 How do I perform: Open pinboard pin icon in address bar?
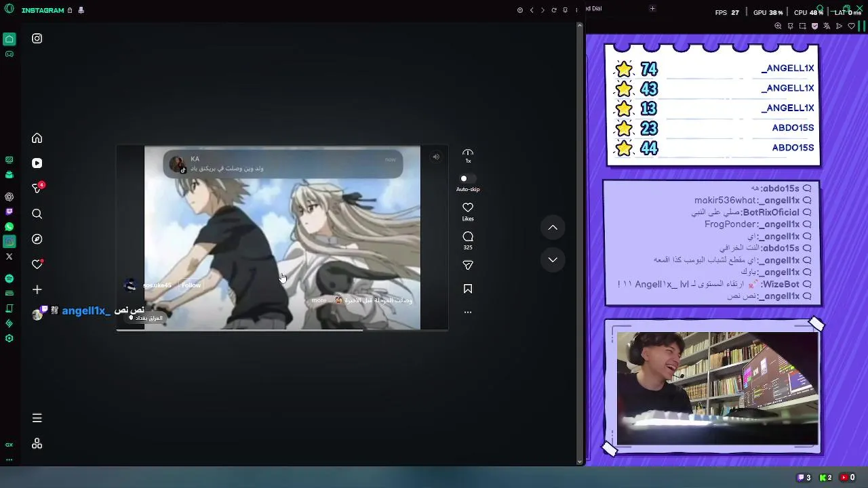point(790,26)
